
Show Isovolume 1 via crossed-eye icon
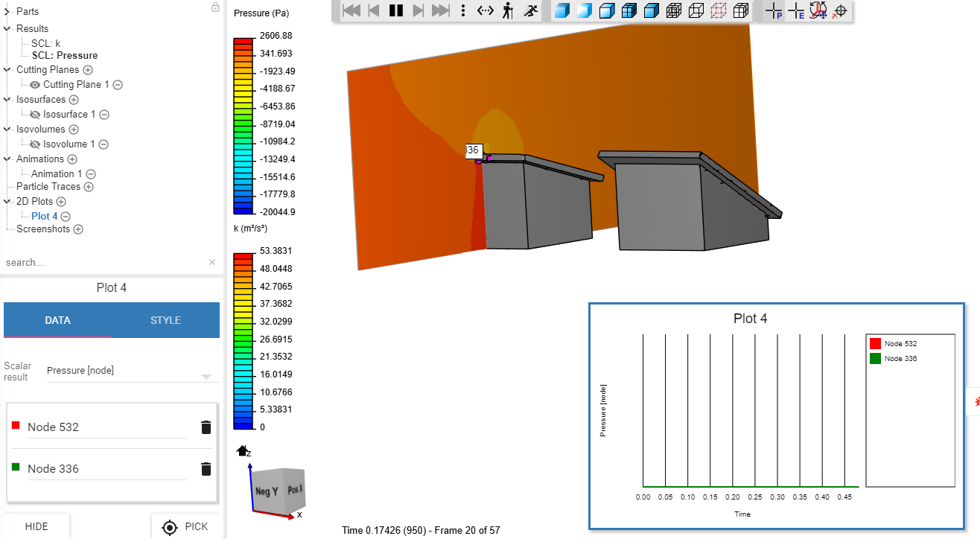click(35, 144)
